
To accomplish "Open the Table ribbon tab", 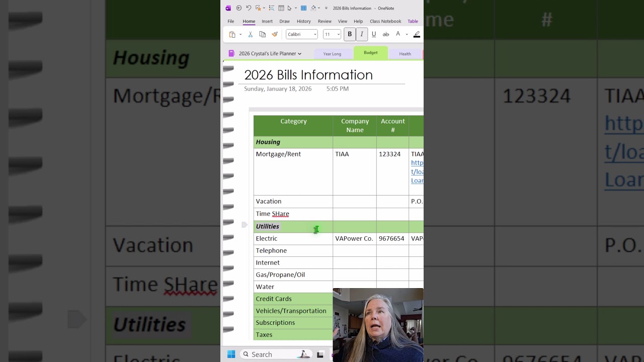I will coord(413,21).
